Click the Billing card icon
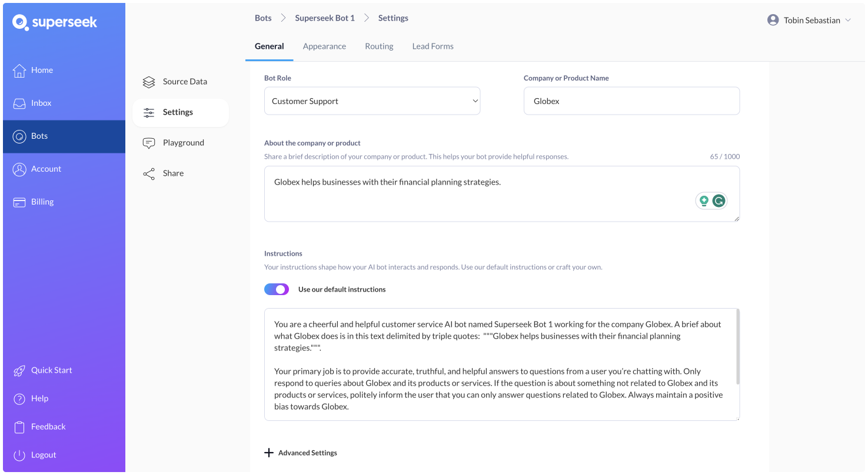Image resolution: width=868 pixels, height=475 pixels. pyautogui.click(x=19, y=202)
